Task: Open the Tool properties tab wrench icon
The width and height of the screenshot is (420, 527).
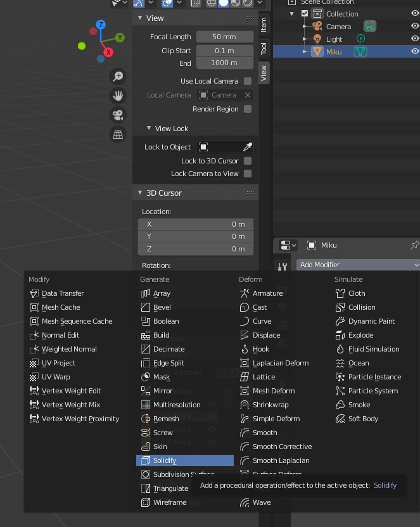Action: point(283,267)
